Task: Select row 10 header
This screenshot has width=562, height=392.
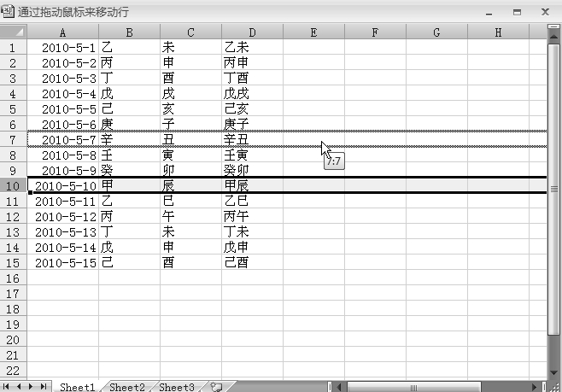Action: point(14,185)
